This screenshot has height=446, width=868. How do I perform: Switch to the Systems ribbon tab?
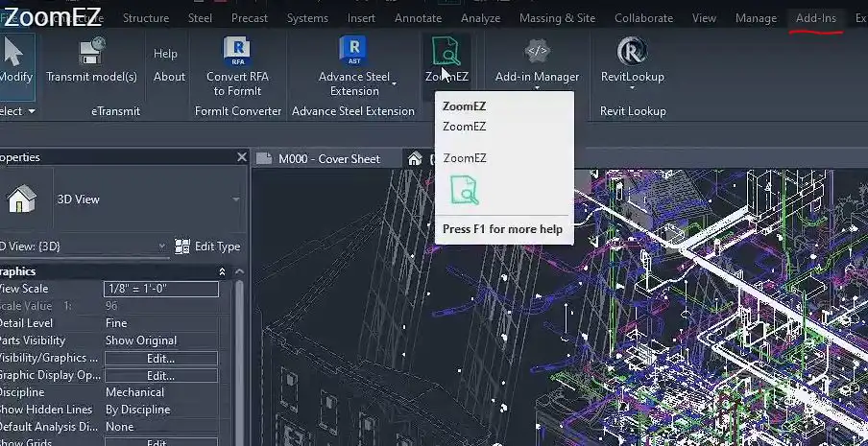[x=307, y=18]
